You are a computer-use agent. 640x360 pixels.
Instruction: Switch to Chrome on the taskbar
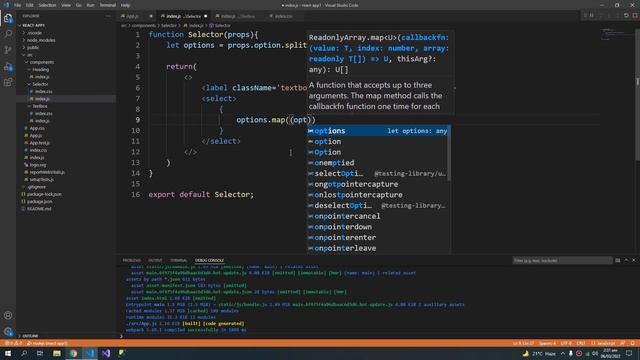pos(73,353)
